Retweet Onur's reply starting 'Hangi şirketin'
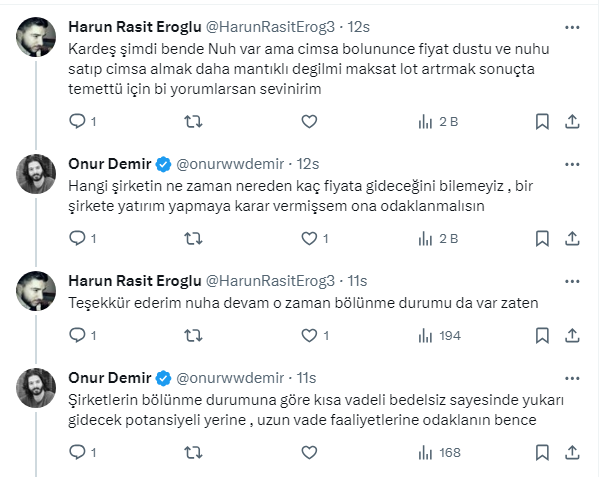The width and height of the screenshot is (609, 477). [x=195, y=238]
